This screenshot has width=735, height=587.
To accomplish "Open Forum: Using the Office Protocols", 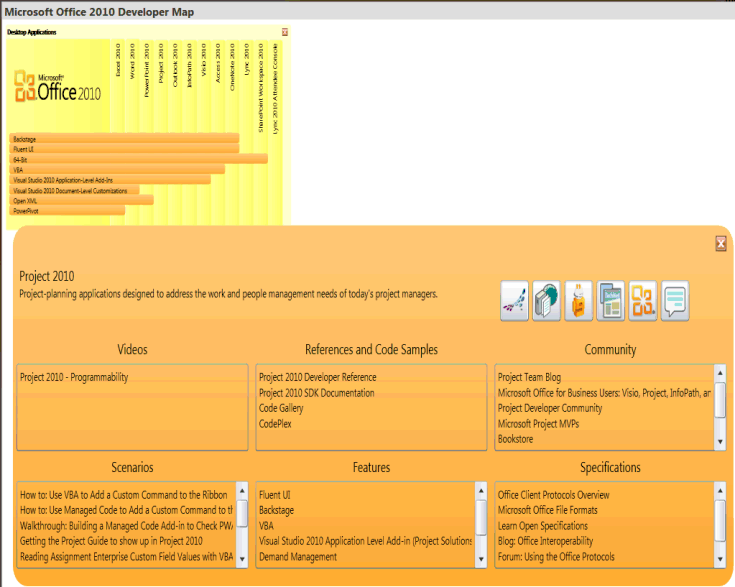I will (x=556, y=557).
